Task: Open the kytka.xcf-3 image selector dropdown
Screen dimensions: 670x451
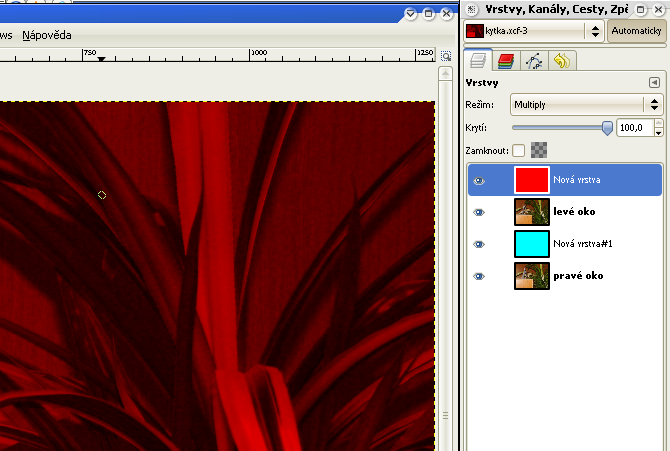Action: click(x=534, y=31)
